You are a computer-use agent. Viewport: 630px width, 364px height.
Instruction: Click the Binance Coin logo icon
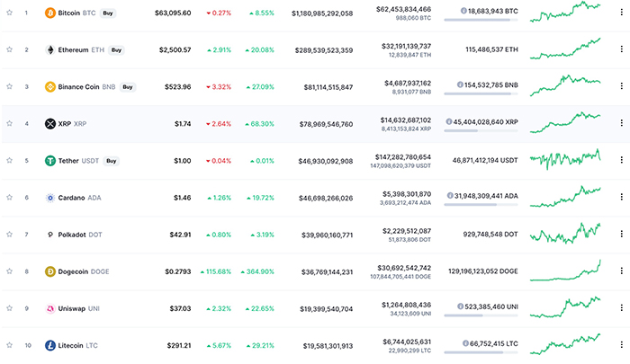tap(49, 87)
